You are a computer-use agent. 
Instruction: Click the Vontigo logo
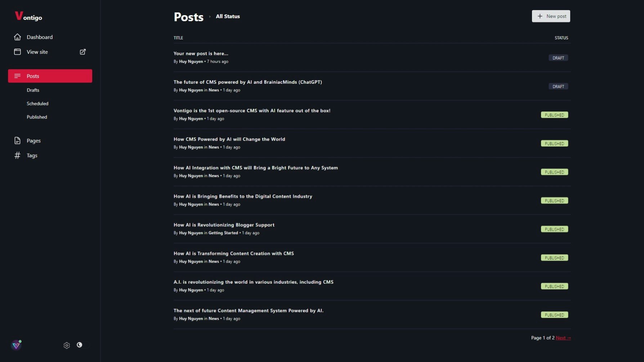pyautogui.click(x=28, y=16)
